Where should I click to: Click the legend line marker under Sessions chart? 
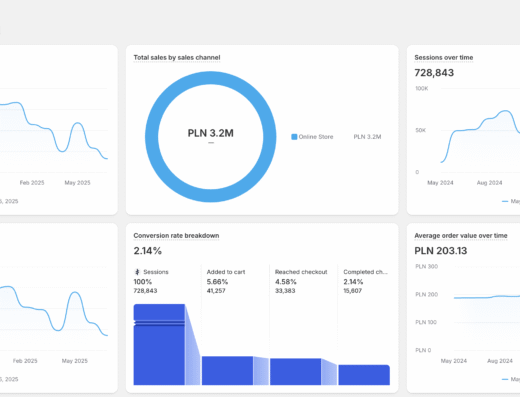505,201
